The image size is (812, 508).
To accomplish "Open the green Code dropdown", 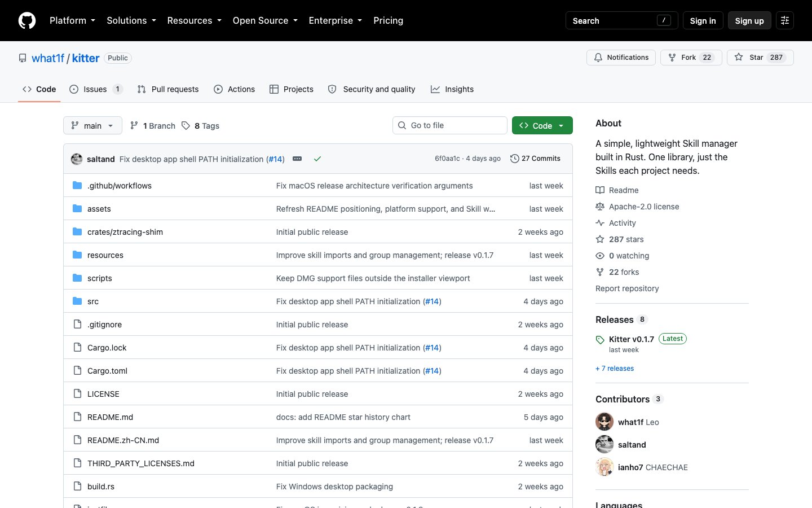I will [x=542, y=125].
